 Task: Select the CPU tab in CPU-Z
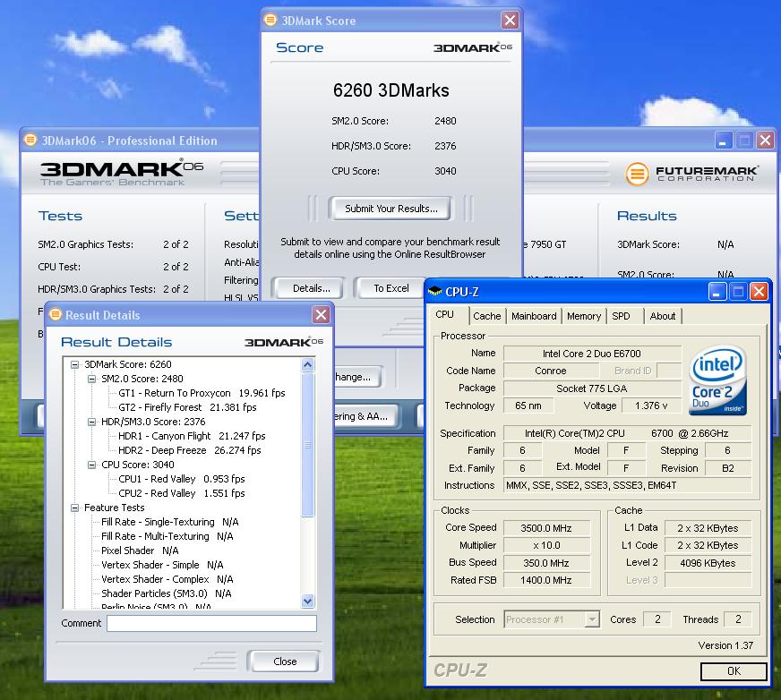445,315
